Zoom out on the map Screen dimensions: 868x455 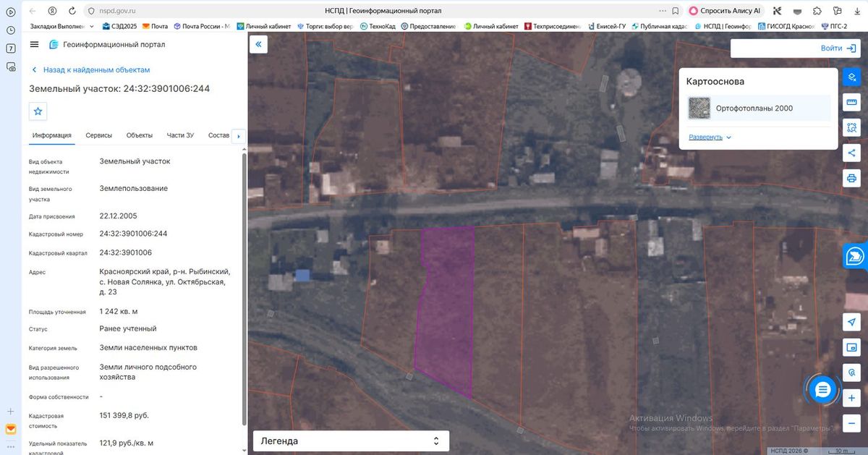click(851, 422)
